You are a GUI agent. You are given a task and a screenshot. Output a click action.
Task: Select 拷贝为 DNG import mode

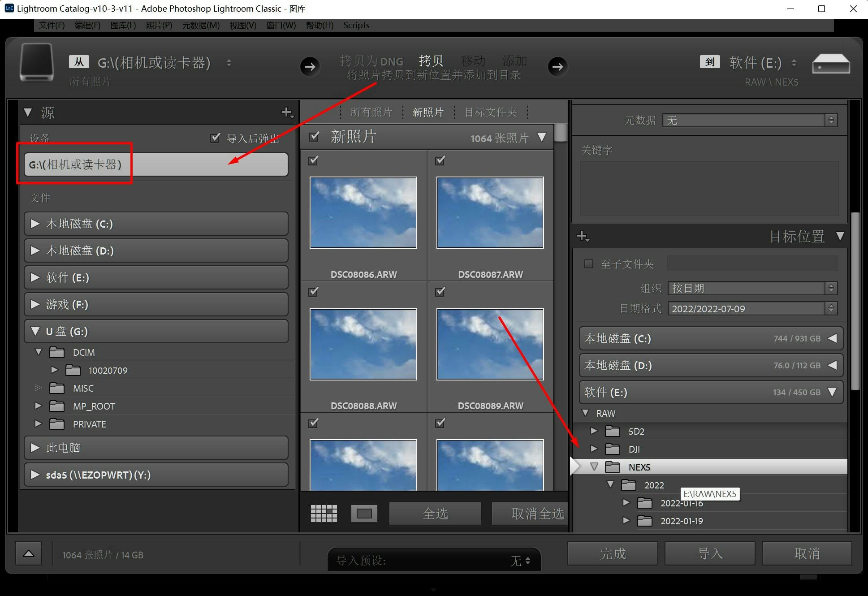point(371,61)
